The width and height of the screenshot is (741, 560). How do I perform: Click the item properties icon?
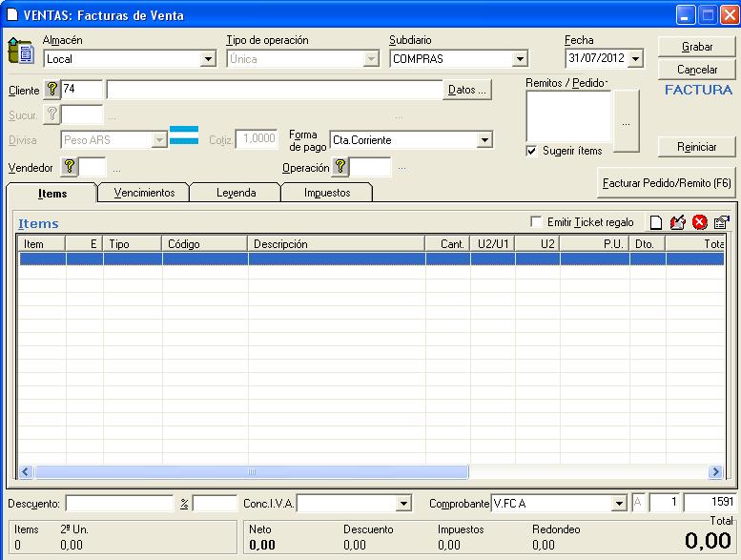(x=721, y=222)
